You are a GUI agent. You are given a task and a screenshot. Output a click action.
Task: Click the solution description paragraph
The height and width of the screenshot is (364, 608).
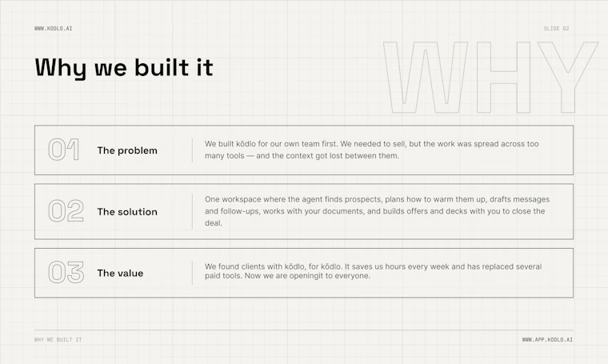coord(378,211)
